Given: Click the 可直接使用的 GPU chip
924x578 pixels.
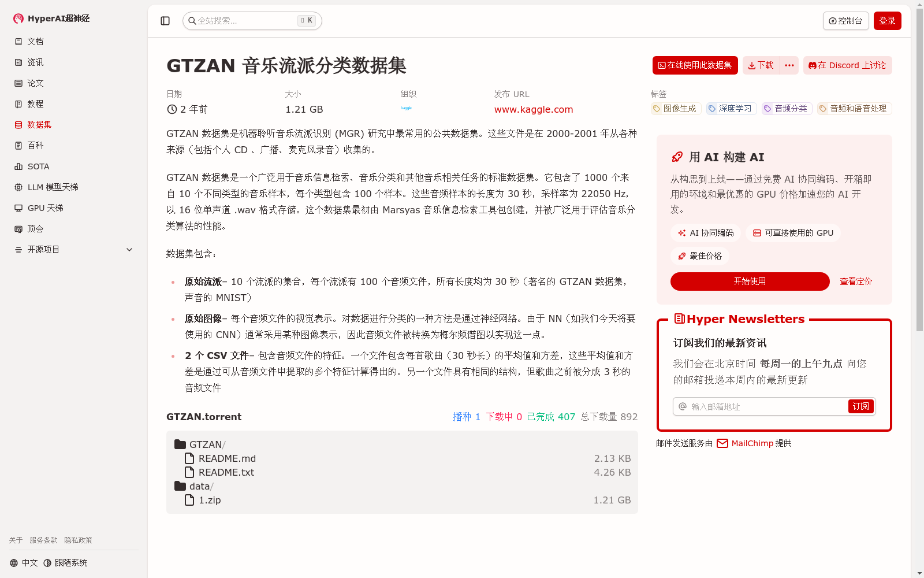Looking at the screenshot, I should tap(793, 233).
